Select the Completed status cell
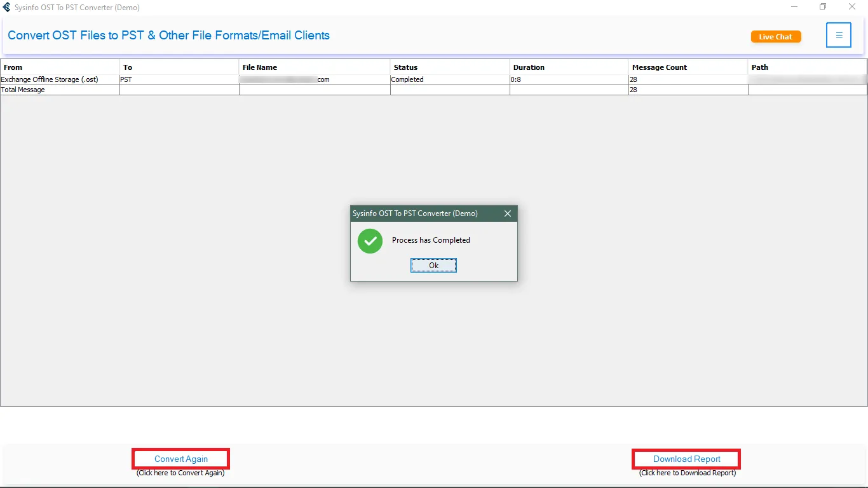 pyautogui.click(x=450, y=80)
